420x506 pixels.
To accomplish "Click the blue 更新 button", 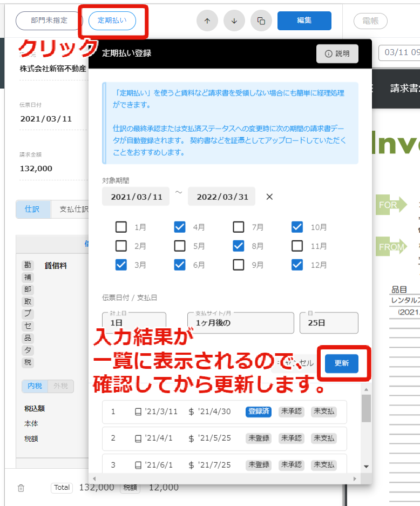I will [342, 363].
